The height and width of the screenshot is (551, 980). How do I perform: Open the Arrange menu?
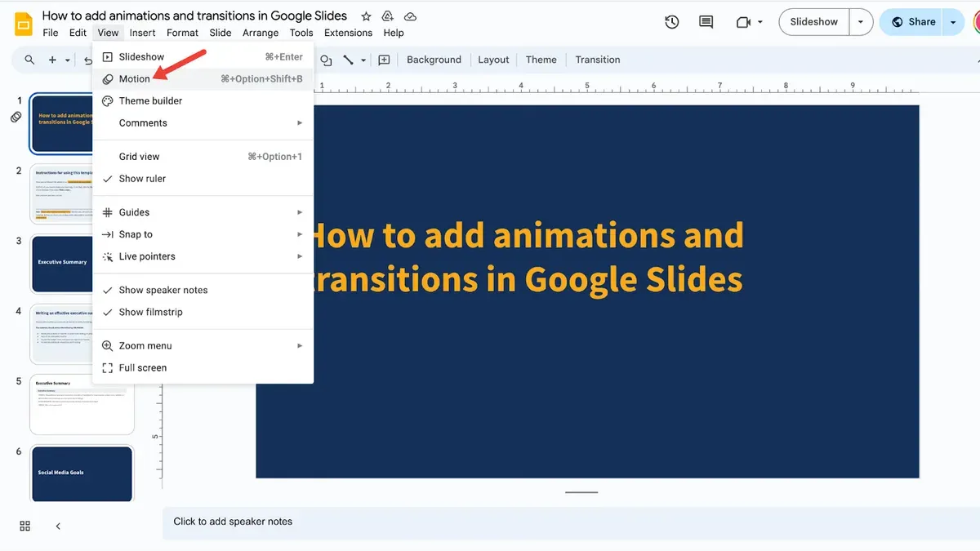(261, 33)
